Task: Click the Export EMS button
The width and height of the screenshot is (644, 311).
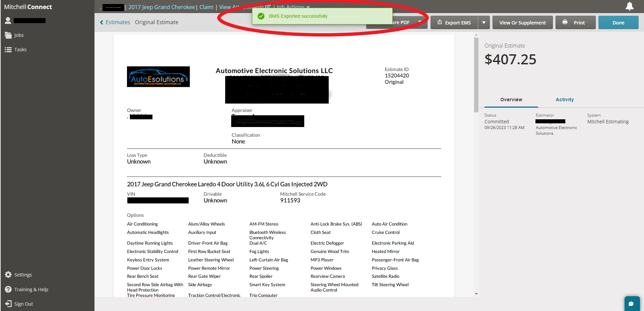Action: (x=454, y=22)
